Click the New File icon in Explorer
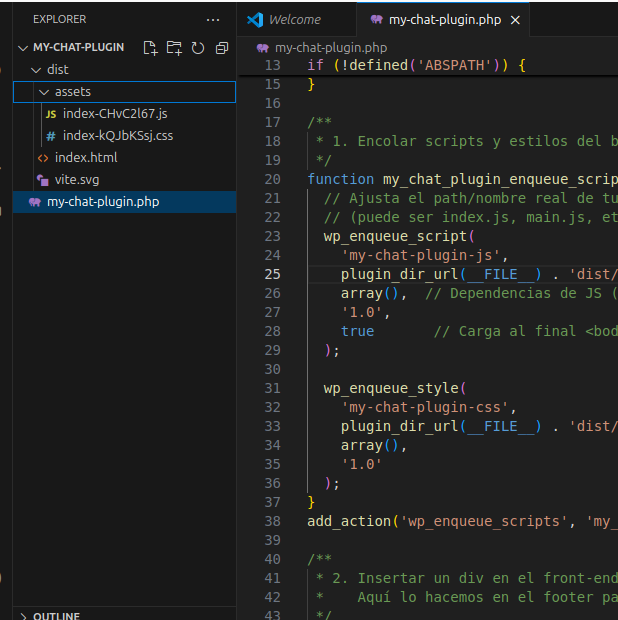The height and width of the screenshot is (620, 618). tap(150, 48)
